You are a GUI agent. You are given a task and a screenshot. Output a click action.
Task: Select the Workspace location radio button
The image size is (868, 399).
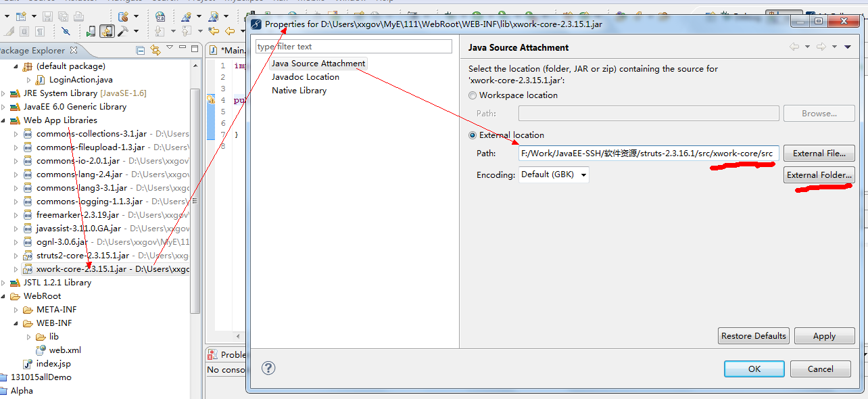coord(473,95)
